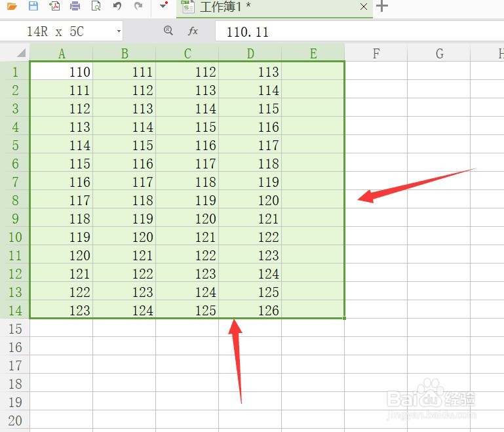The image size is (504, 432).
Task: Redo the last action
Action: pos(138,6)
